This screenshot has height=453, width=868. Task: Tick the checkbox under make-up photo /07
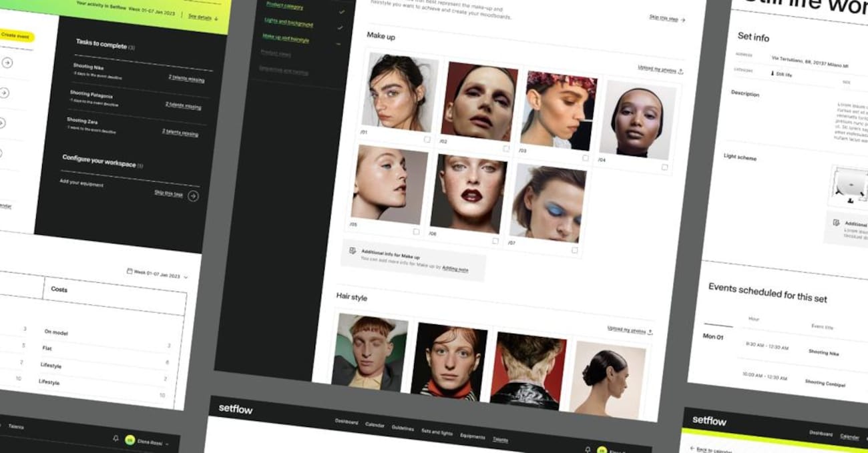coord(574,250)
